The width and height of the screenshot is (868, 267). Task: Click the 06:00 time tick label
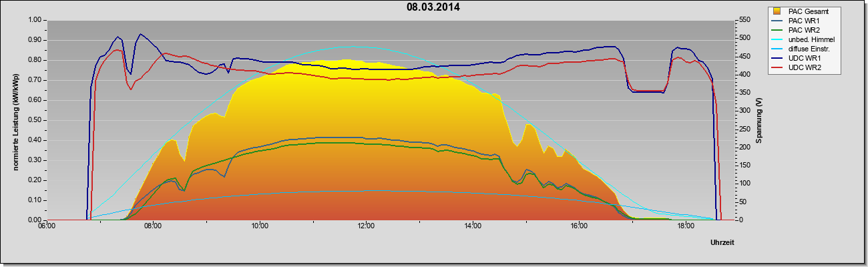tap(47, 227)
